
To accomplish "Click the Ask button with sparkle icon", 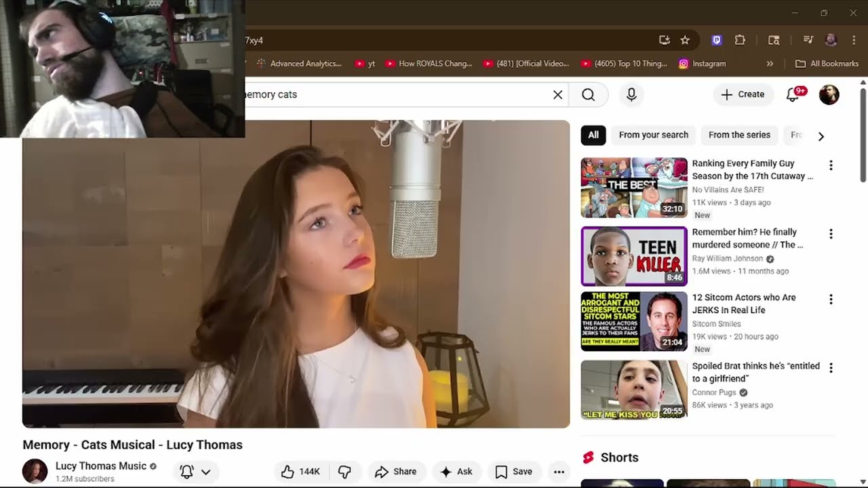I will pos(456,472).
